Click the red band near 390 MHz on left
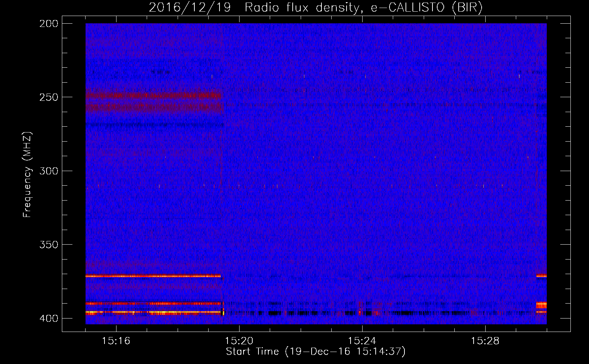The image size is (589, 364). [153, 303]
